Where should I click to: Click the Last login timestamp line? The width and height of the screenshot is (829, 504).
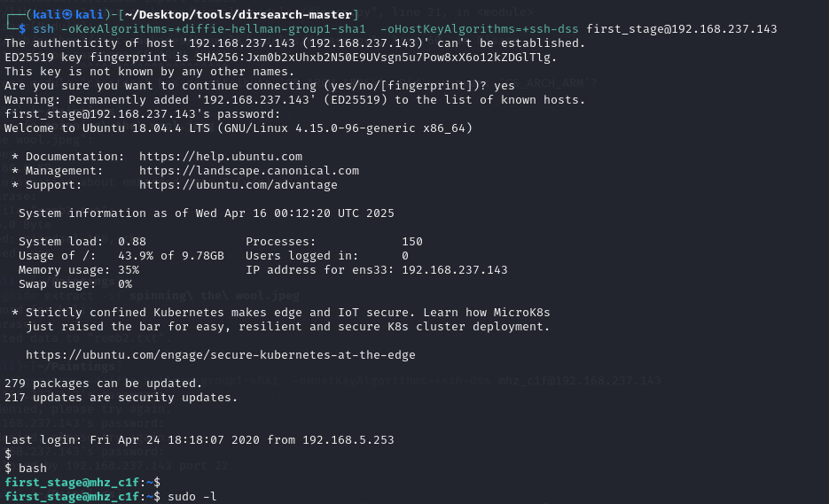(199, 440)
